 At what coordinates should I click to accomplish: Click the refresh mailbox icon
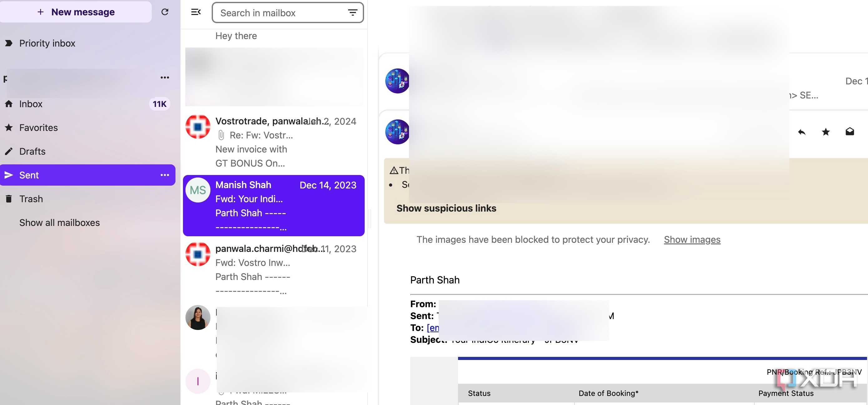[x=165, y=12]
